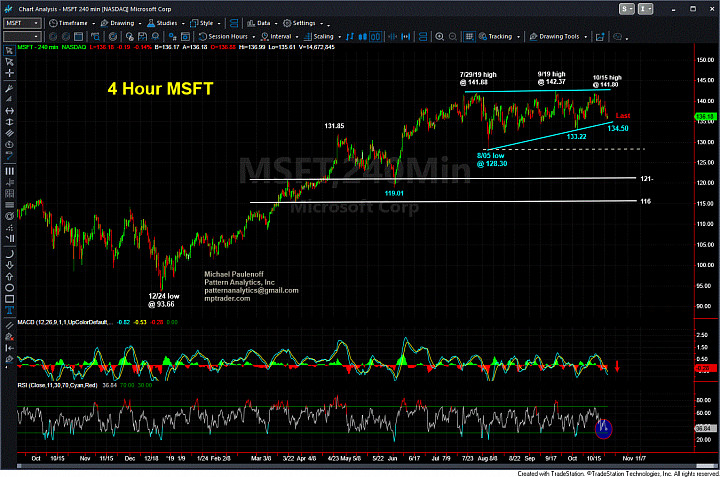This screenshot has width=720, height=477.
Task: Toggle the hollow candlestick chart style
Action: (x=375, y=37)
